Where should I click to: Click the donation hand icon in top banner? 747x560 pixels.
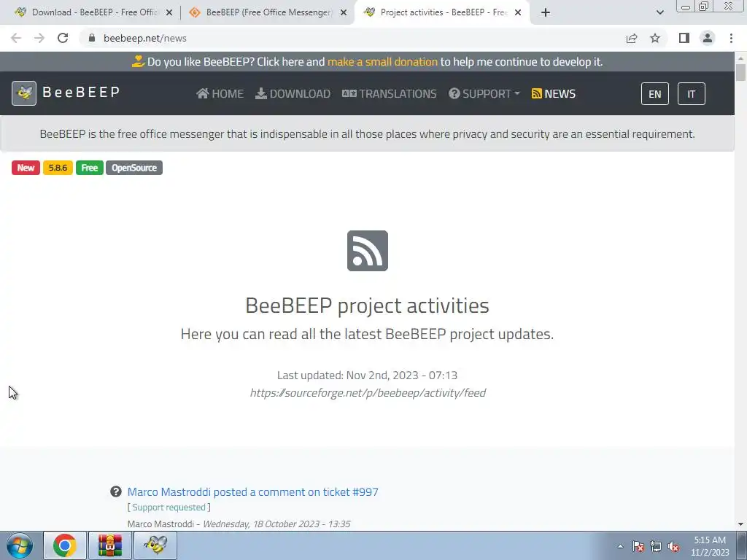point(138,61)
